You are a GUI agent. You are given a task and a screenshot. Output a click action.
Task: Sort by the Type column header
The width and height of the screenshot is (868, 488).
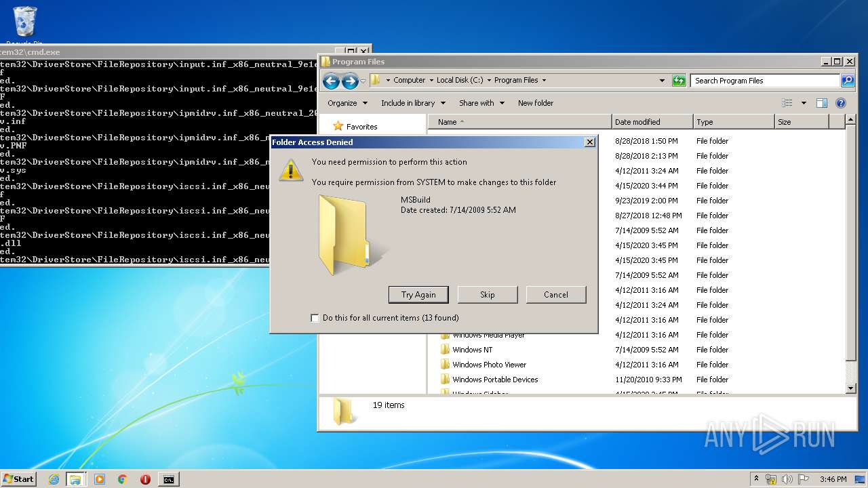point(734,122)
